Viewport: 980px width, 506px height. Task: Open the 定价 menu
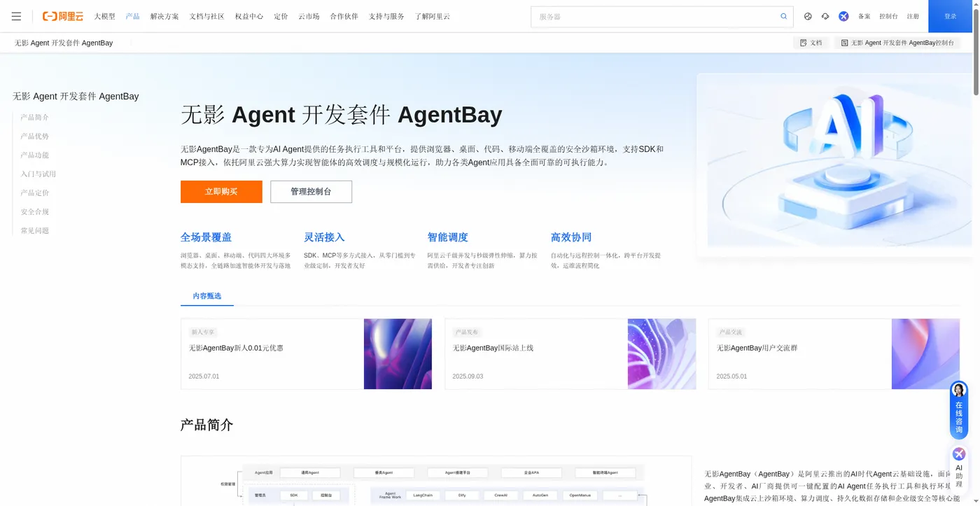[x=281, y=16]
